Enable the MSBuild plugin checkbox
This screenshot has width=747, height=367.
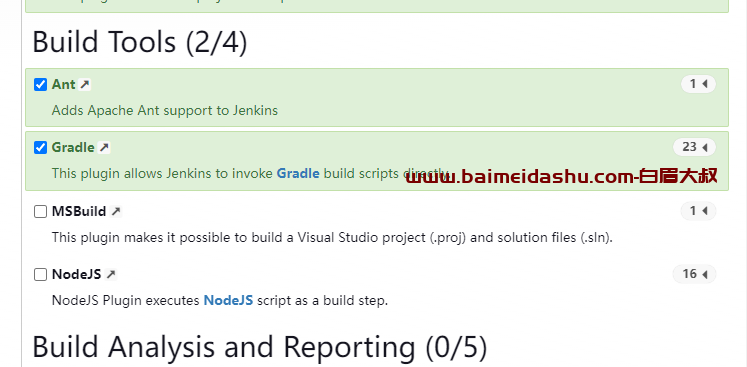(40, 211)
